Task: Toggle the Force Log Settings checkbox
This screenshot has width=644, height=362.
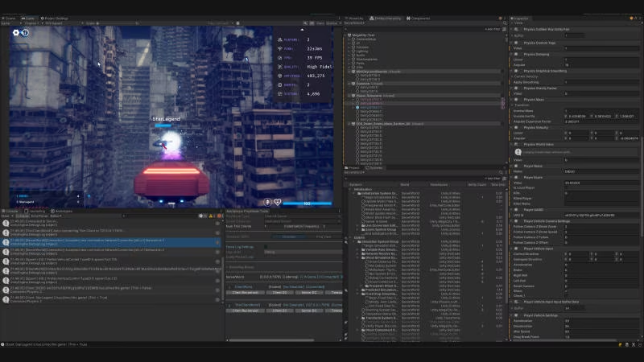Action: pos(267,246)
